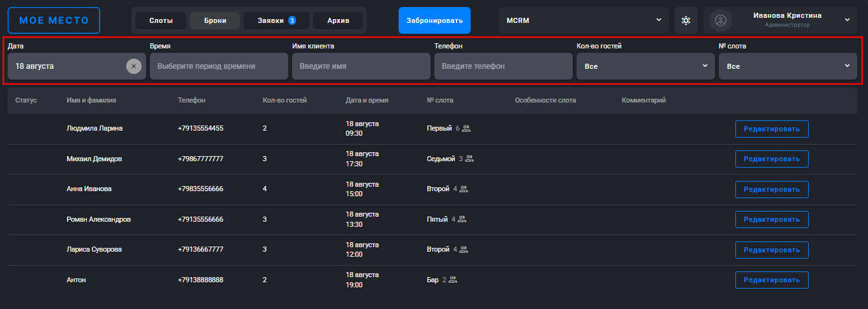Click the Первый slot label

point(439,128)
